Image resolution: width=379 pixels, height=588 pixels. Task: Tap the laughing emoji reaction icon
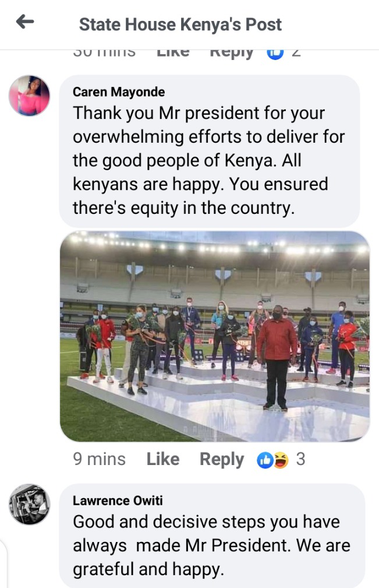pos(281,460)
